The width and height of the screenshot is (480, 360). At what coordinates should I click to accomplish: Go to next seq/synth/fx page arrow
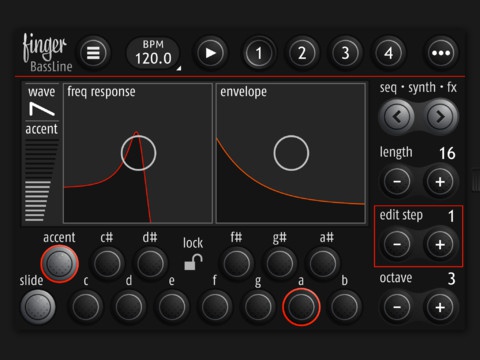pos(440,117)
